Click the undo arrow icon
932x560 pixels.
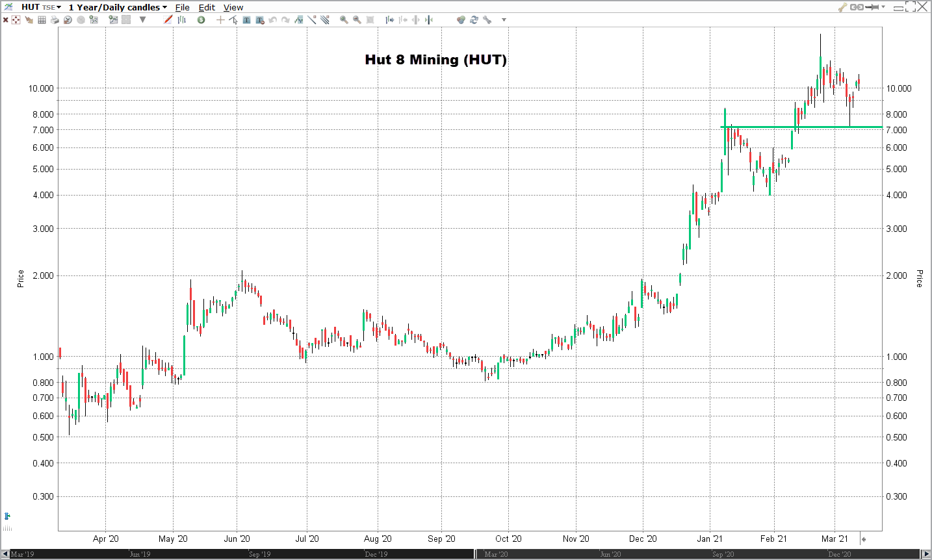(x=273, y=20)
